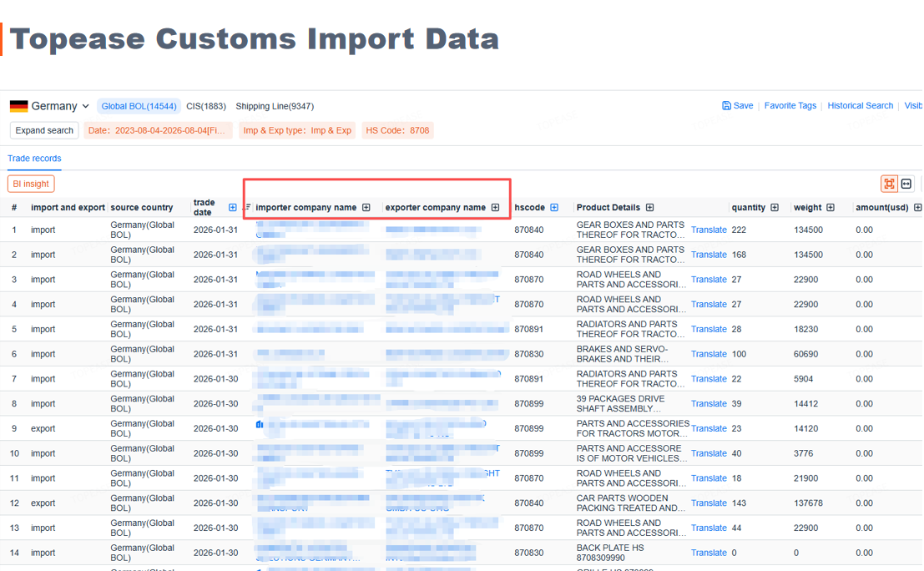Translate row 3 product details
924x571 pixels.
709,280
